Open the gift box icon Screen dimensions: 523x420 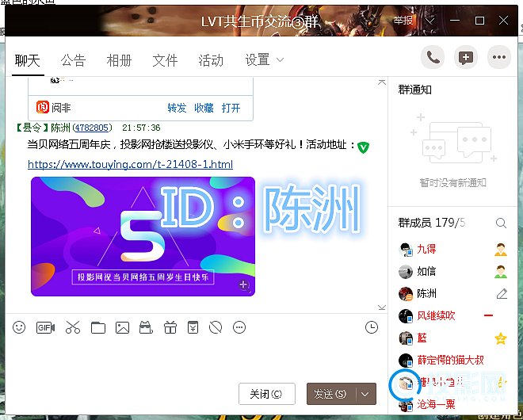click(x=170, y=327)
